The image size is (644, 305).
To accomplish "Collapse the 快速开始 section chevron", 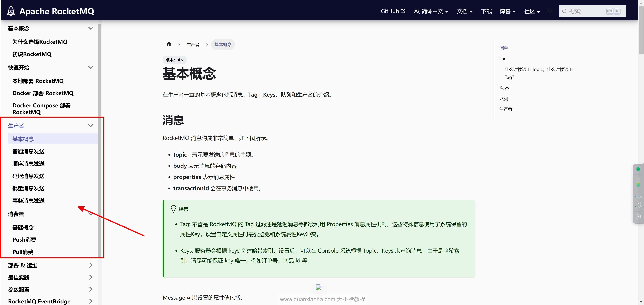I will pyautogui.click(x=91, y=67).
